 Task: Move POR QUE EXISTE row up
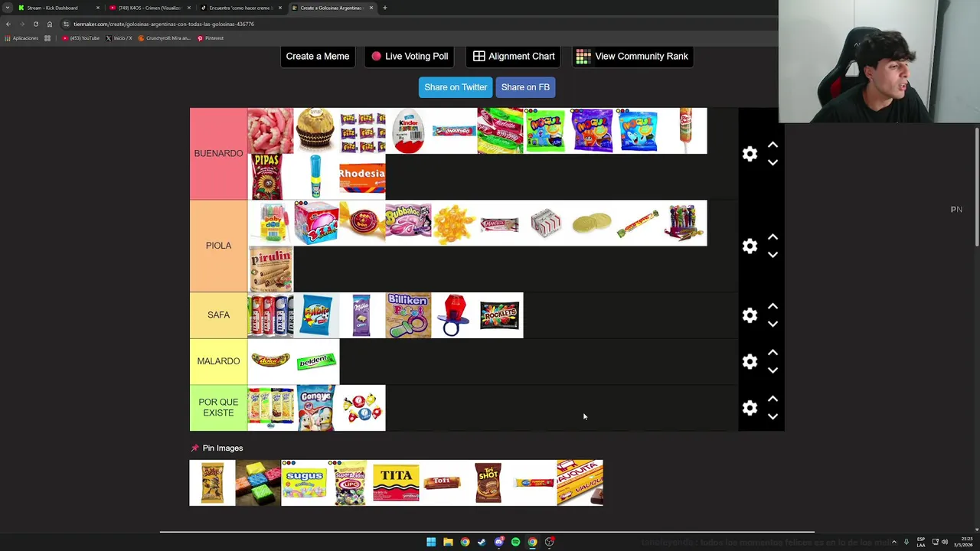(x=773, y=399)
